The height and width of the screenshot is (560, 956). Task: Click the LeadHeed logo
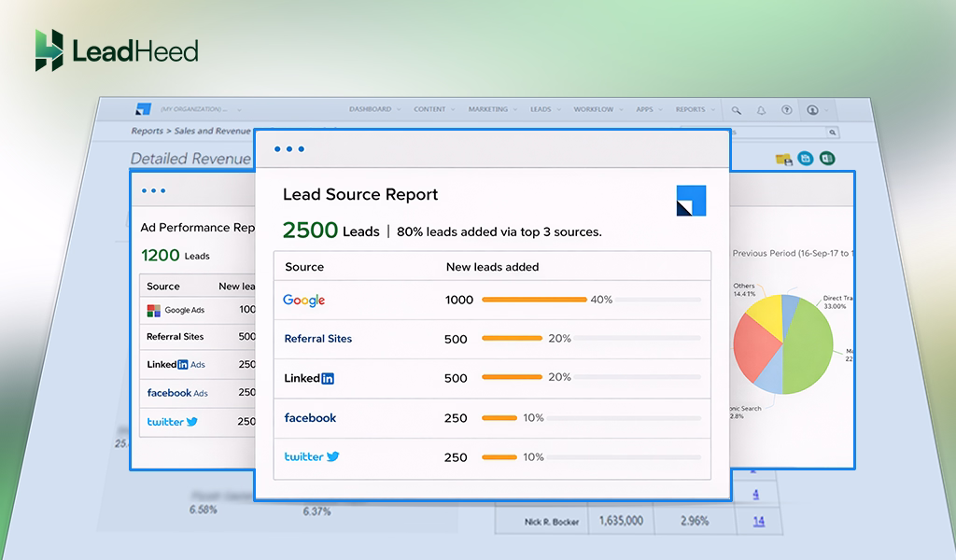(117, 49)
